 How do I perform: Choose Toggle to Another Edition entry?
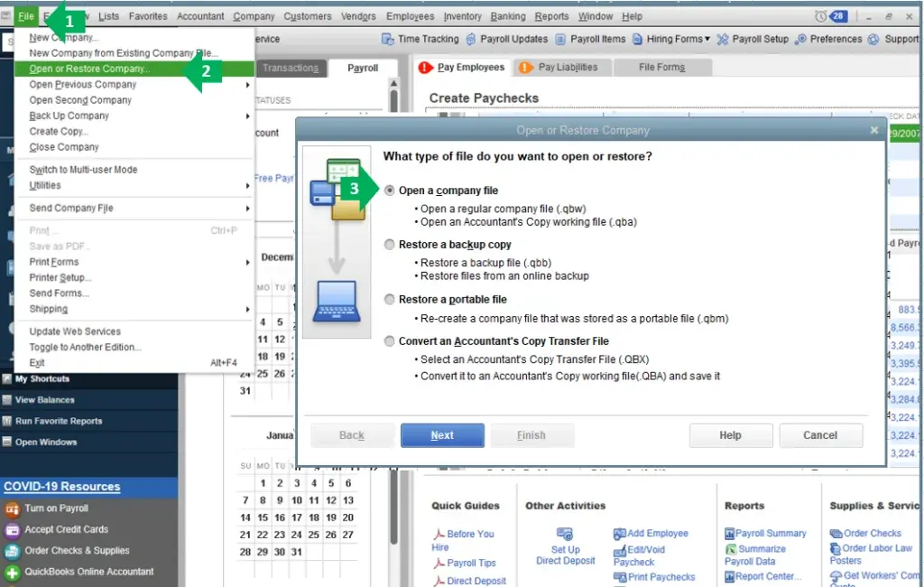point(85,347)
